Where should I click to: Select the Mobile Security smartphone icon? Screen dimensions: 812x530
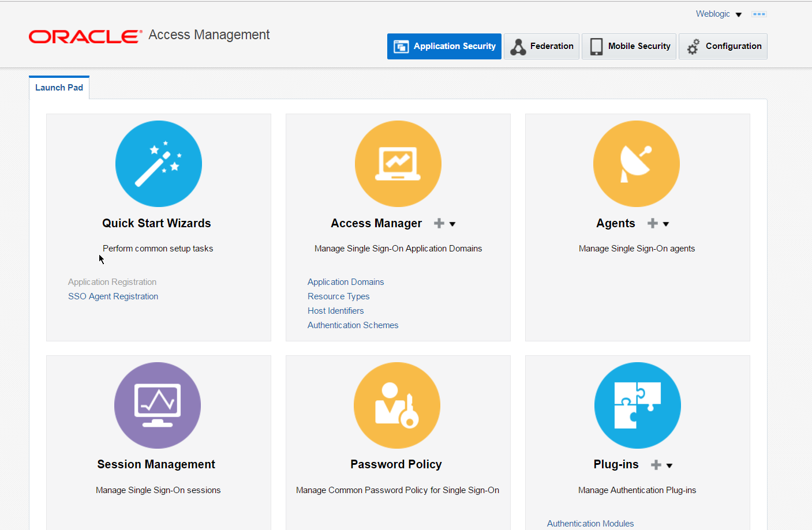click(x=596, y=46)
